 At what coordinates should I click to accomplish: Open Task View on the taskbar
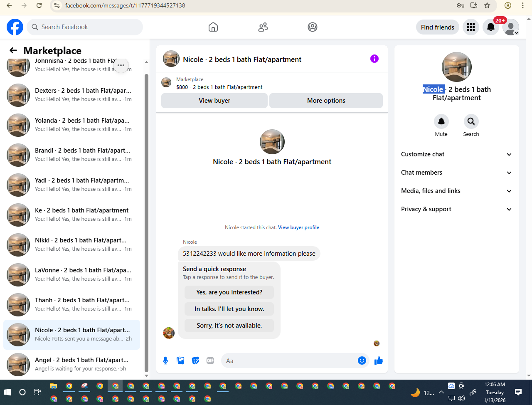point(37,392)
